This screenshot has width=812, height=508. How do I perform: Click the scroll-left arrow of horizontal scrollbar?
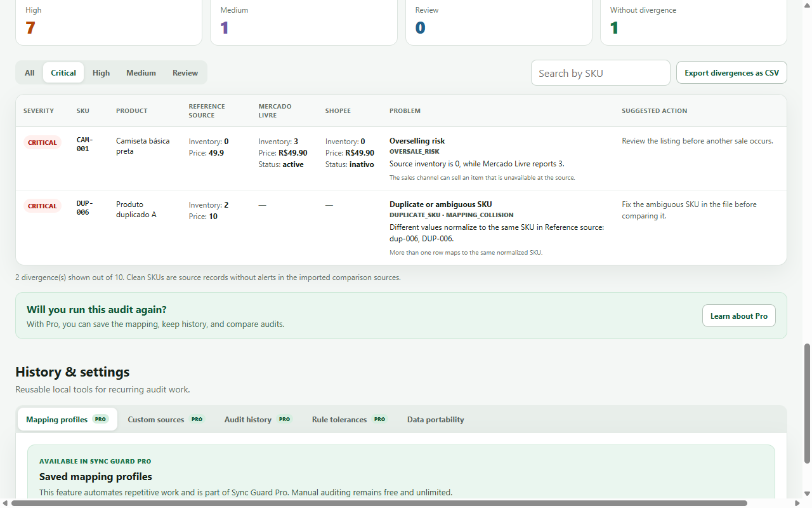click(x=4, y=503)
